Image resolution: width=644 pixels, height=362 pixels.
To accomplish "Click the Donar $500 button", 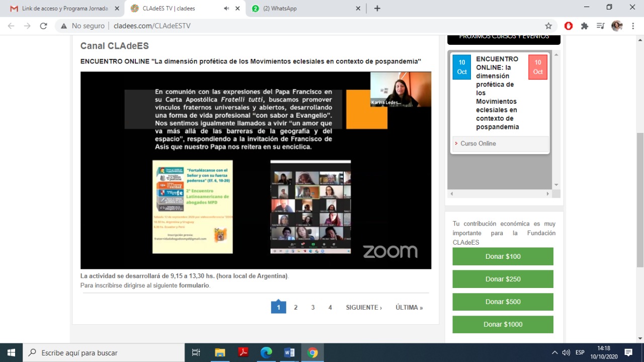I will click(503, 302).
